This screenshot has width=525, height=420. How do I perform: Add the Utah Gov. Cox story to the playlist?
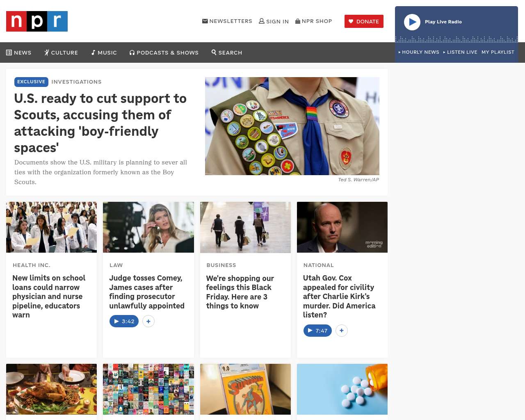[x=342, y=331]
